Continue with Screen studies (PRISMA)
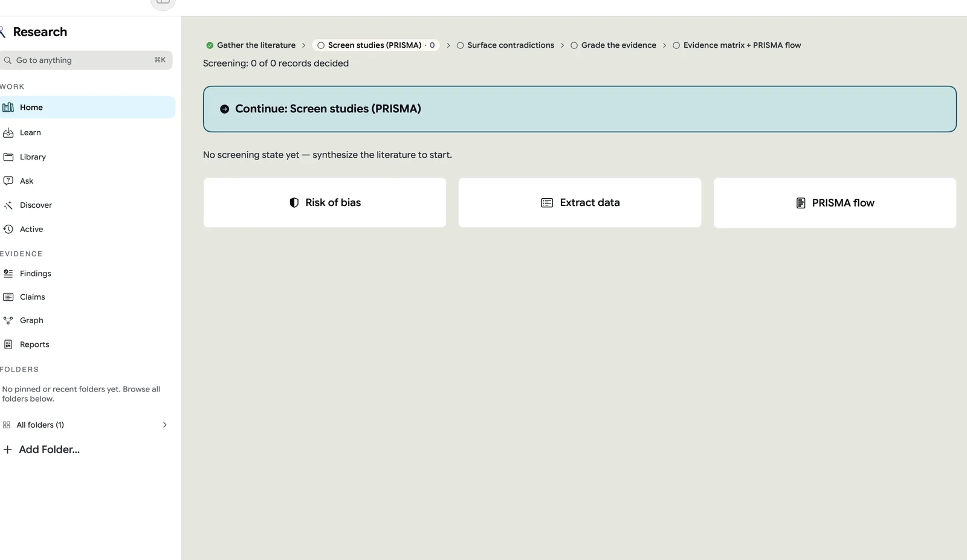967x560 pixels. pos(580,109)
